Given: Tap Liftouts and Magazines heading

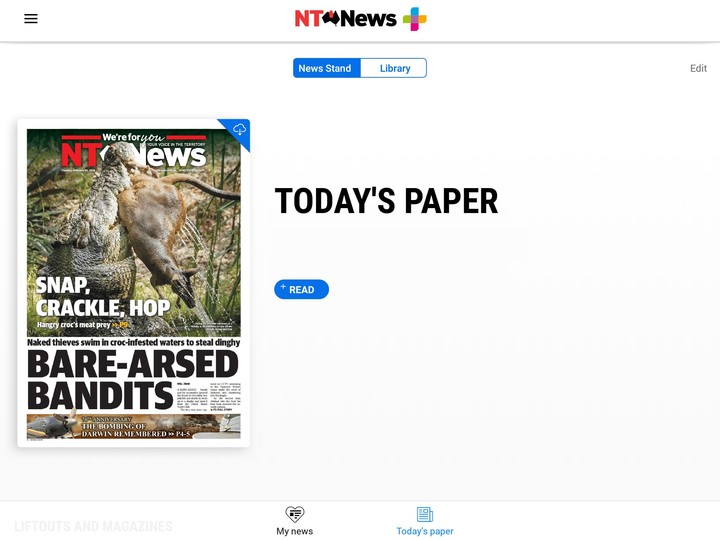Looking at the screenshot, I should tap(93, 526).
